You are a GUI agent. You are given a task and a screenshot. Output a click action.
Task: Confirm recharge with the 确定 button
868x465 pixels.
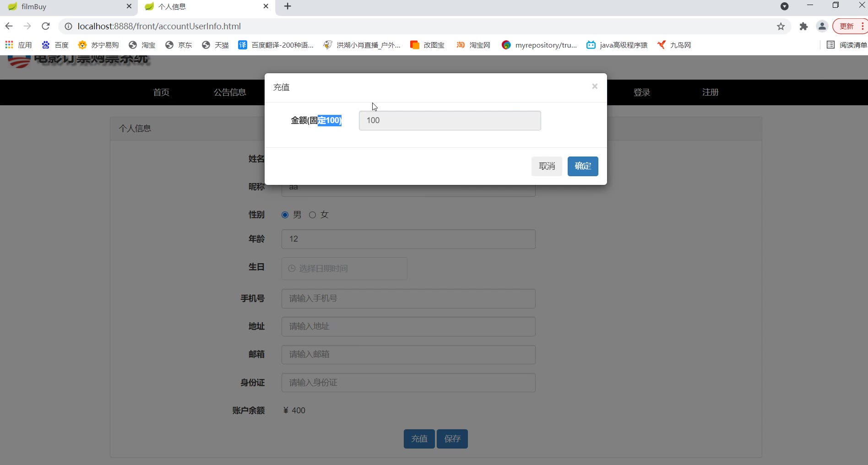[x=583, y=166]
